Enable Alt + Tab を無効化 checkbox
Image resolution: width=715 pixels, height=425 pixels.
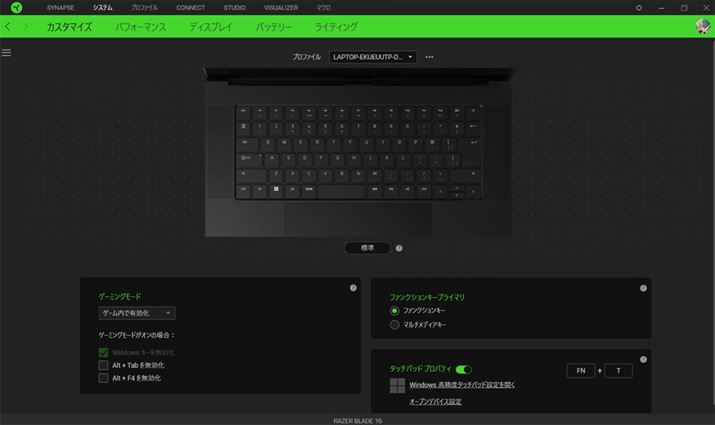[x=104, y=365]
